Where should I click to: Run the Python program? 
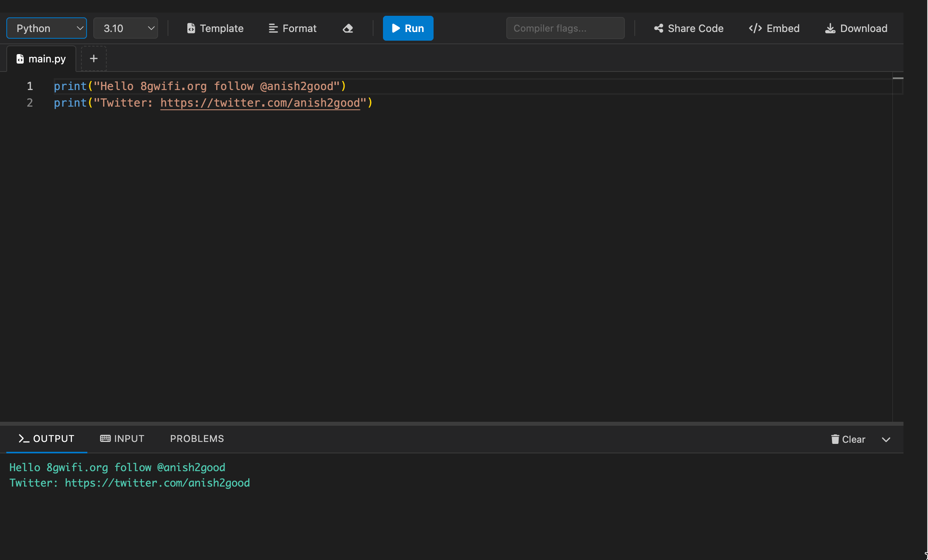[408, 28]
